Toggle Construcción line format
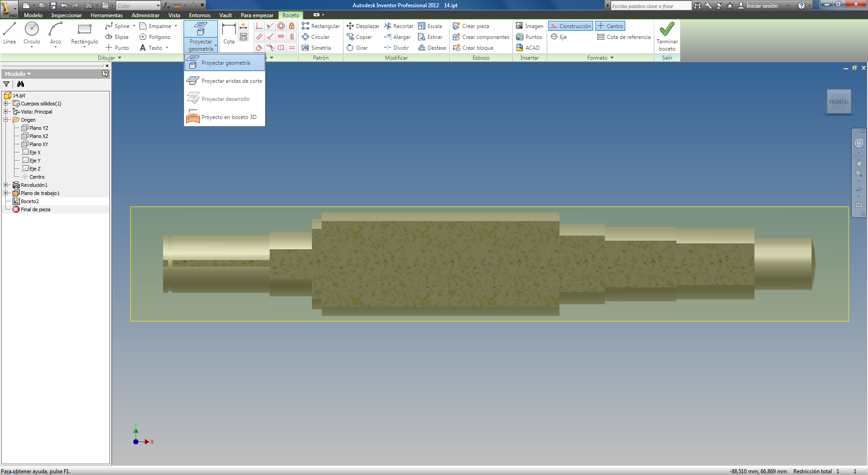 point(571,26)
